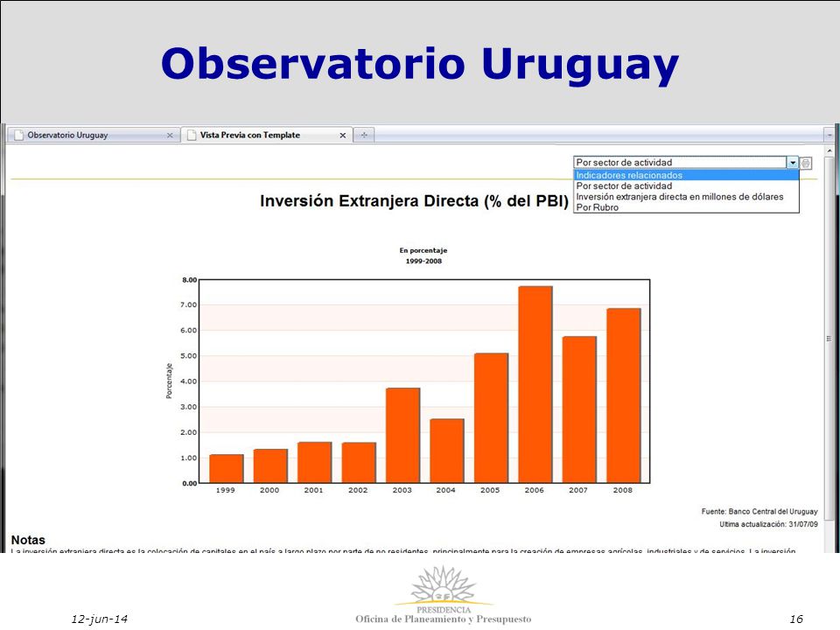Click the Notas heading

(28, 540)
